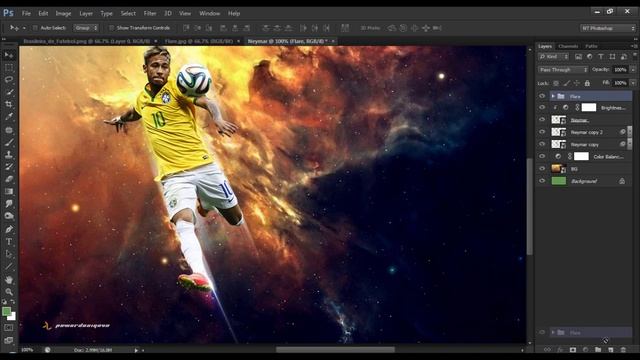Image resolution: width=640 pixels, height=360 pixels.
Task: Select the Move tool in the toolbox
Action: [x=9, y=55]
